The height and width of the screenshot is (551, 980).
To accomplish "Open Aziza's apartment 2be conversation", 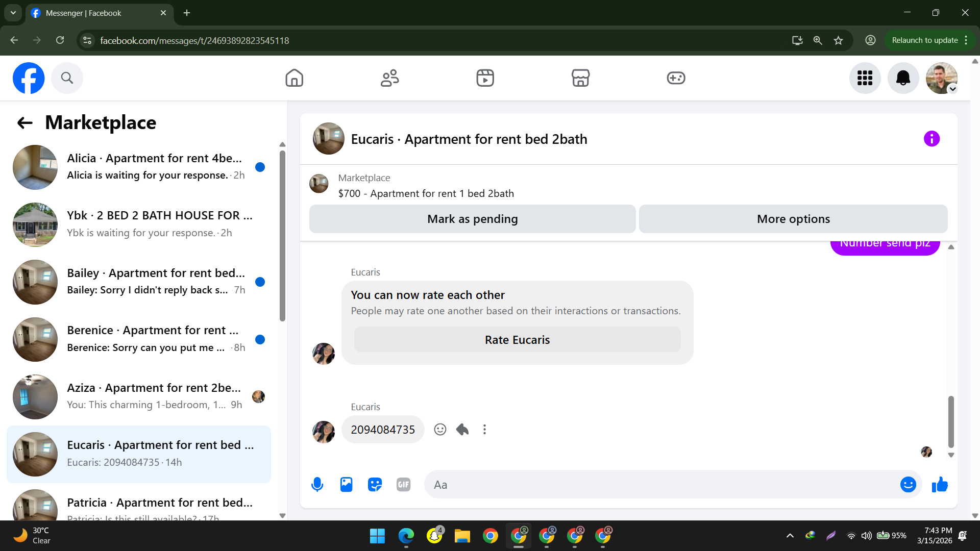I will 139,396.
